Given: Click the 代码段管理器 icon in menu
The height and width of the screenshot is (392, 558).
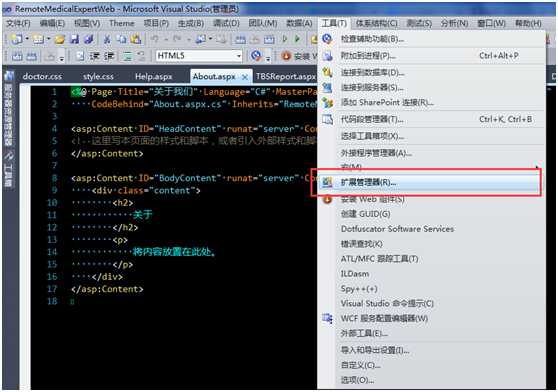Looking at the screenshot, I should pyautogui.click(x=327, y=120).
